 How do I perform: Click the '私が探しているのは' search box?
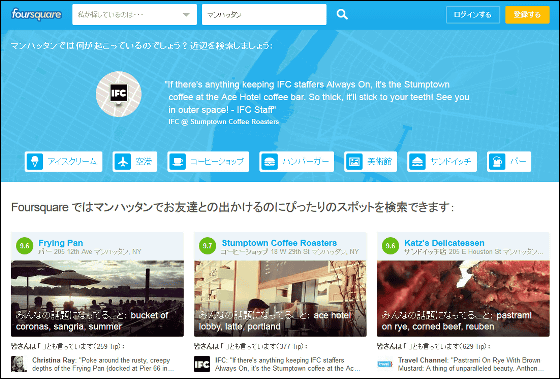coord(134,15)
